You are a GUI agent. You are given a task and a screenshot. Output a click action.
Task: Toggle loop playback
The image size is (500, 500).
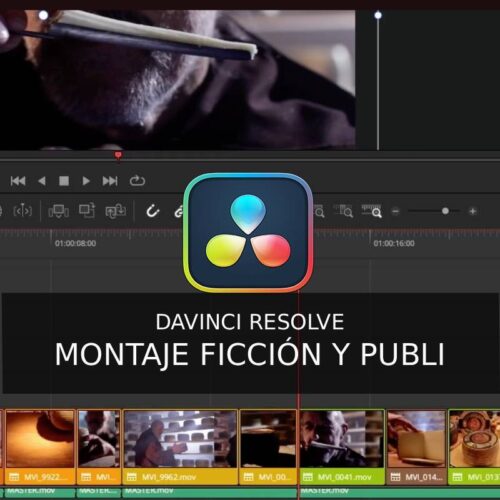137,181
